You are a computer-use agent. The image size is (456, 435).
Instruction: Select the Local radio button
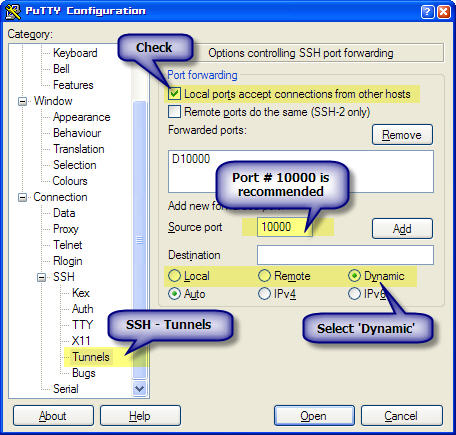(174, 276)
